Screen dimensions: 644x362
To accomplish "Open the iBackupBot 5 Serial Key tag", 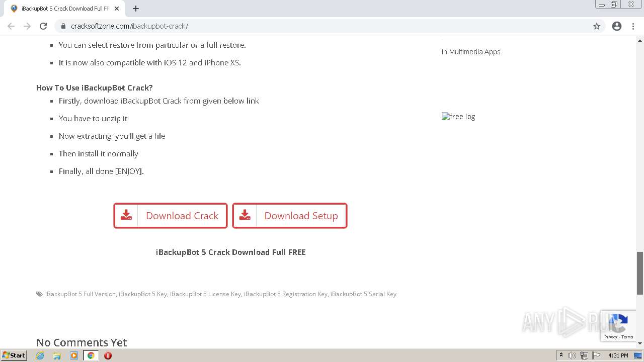I will (x=363, y=294).
